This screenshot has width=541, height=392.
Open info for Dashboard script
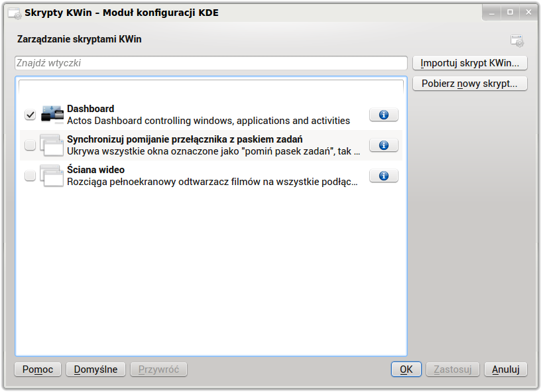point(384,115)
